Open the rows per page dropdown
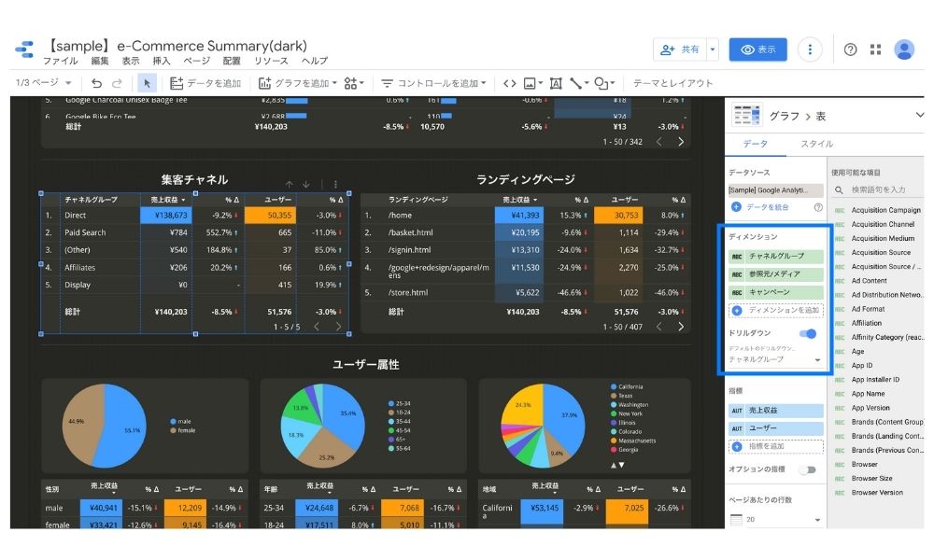Viewport: 934px width, 560px height. coord(775,520)
